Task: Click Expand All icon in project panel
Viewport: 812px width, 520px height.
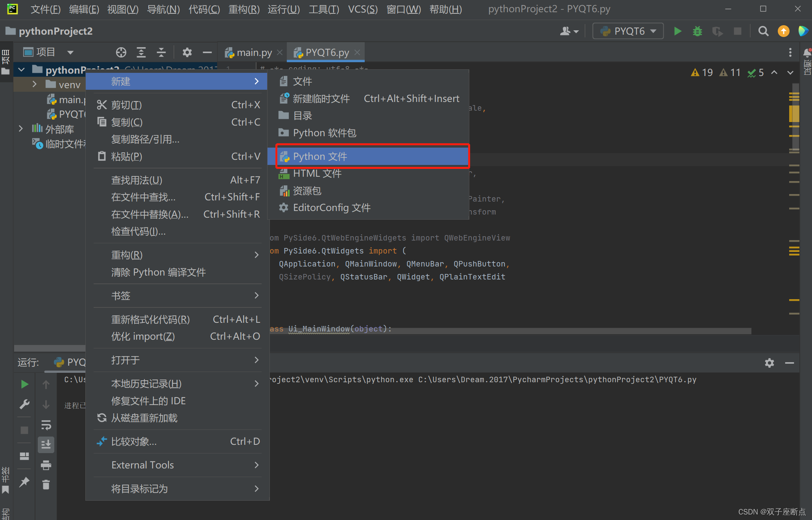Action: point(141,52)
